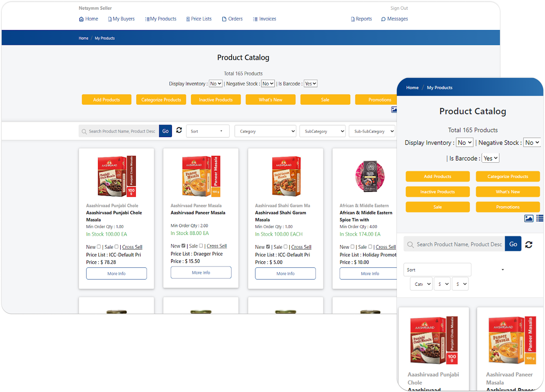545x392 pixels.
Task: Switch to image grid view in mobile view
Action: [529, 218]
